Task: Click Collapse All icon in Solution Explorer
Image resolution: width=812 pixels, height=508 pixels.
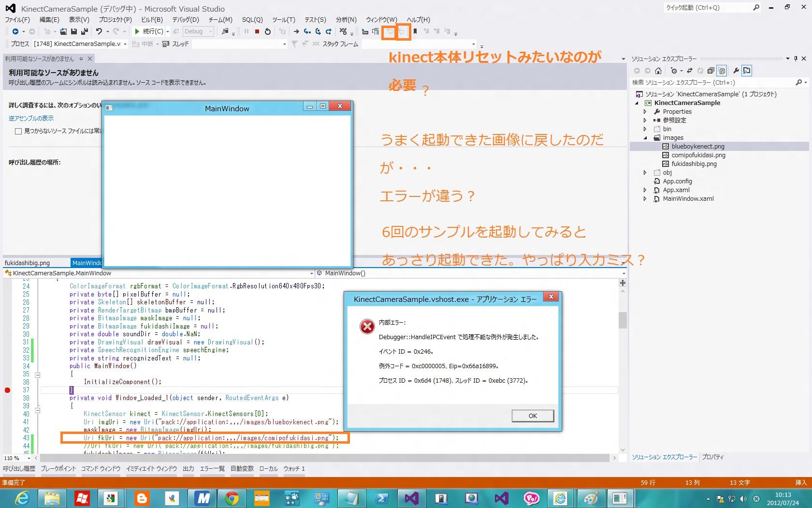Action: (710, 71)
